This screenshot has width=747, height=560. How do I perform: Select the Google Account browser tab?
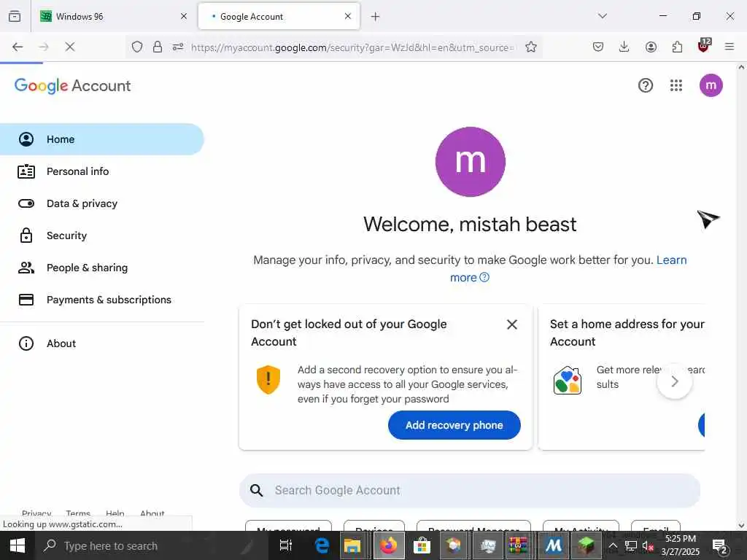coord(279,16)
